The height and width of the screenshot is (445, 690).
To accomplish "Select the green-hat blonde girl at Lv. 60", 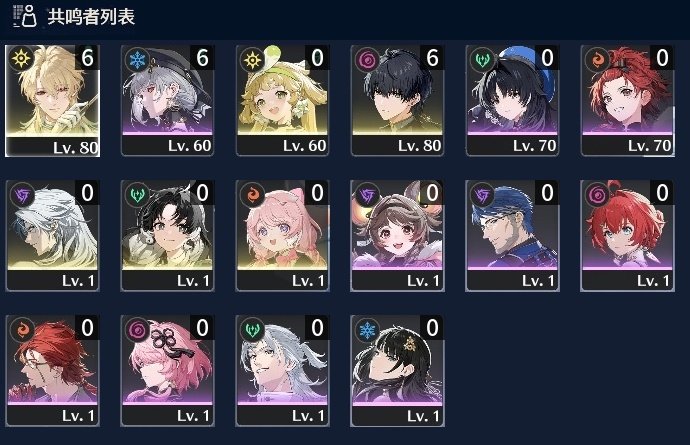I will (x=282, y=100).
